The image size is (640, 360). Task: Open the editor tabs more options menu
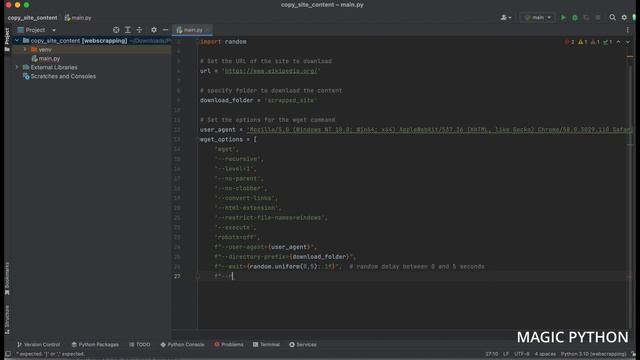pyautogui.click(x=628, y=30)
